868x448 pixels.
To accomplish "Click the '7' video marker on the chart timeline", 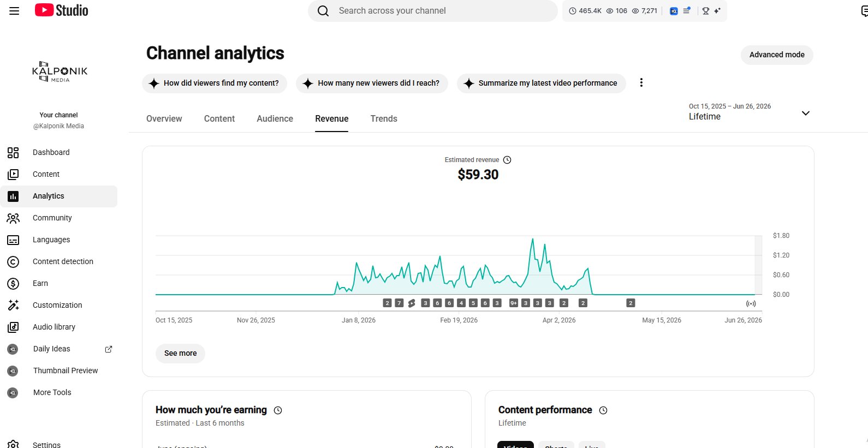I will tap(399, 303).
